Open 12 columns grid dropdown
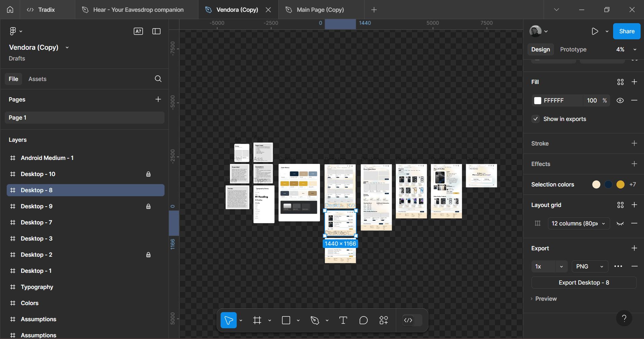The height and width of the screenshot is (339, 644). coord(579,223)
